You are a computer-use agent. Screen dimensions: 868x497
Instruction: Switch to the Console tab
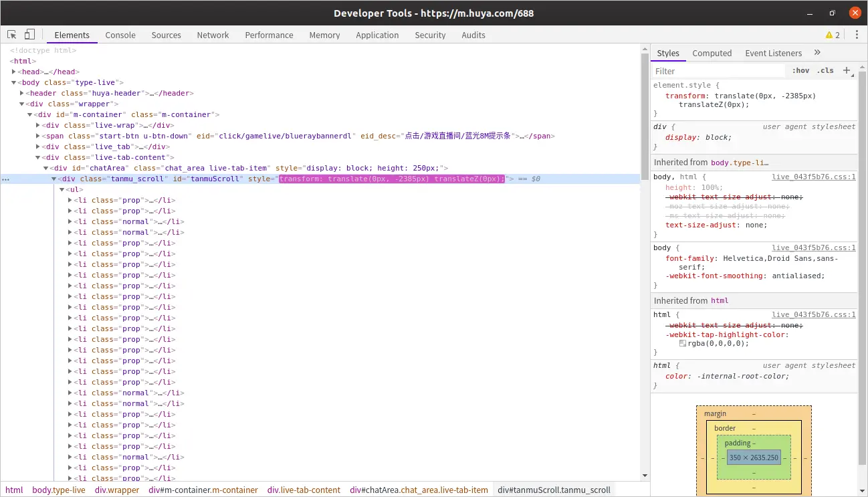tap(120, 35)
